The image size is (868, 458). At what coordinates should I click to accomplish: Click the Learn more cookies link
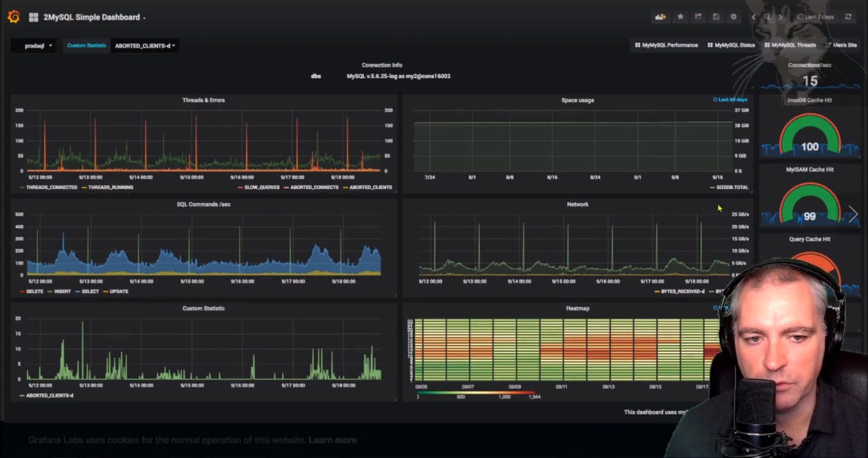(333, 440)
